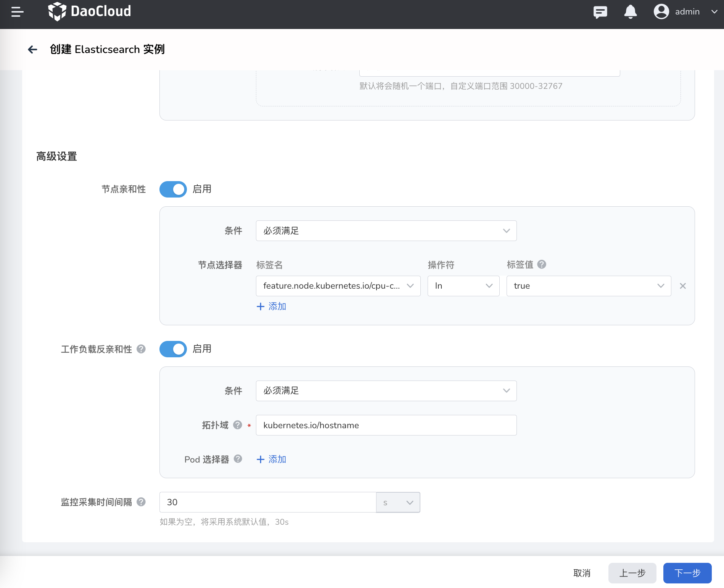
Task: Open the hamburger navigation menu
Action: 18,12
